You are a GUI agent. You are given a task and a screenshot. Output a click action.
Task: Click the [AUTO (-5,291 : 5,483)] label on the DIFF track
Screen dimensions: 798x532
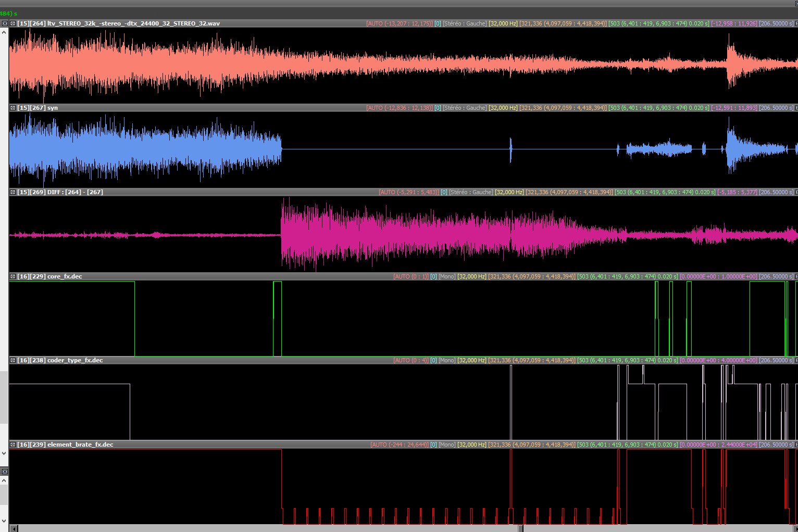pyautogui.click(x=409, y=192)
